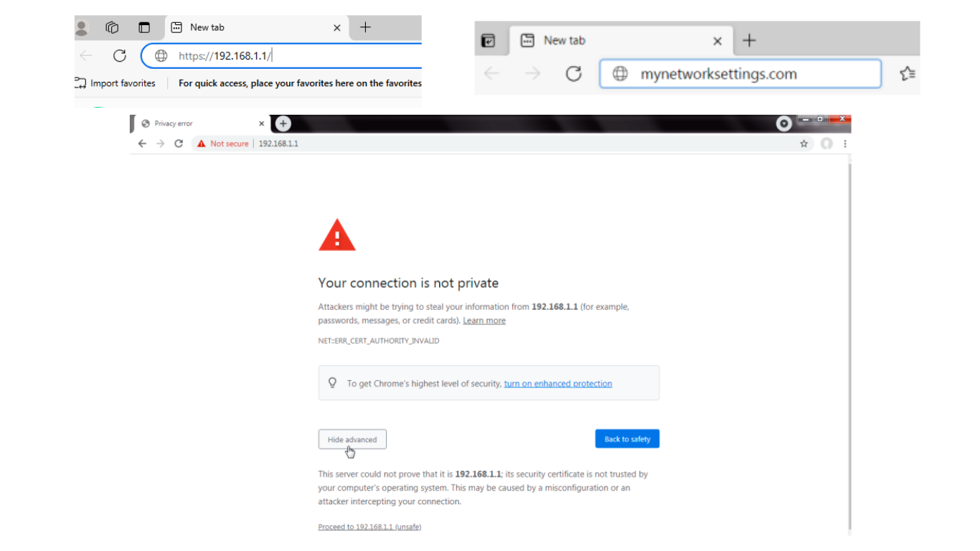The width and height of the screenshot is (980, 551).
Task: Open the Learn more link
Action: pyautogui.click(x=484, y=321)
